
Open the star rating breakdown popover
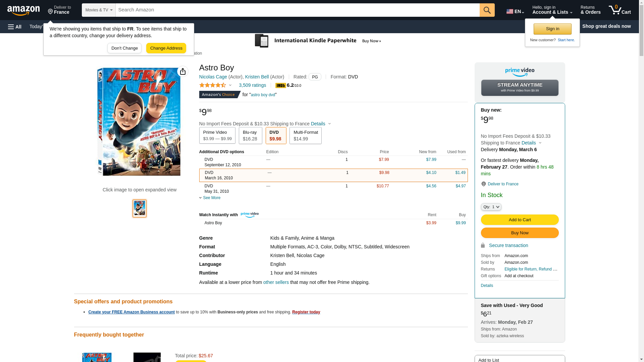(x=216, y=85)
